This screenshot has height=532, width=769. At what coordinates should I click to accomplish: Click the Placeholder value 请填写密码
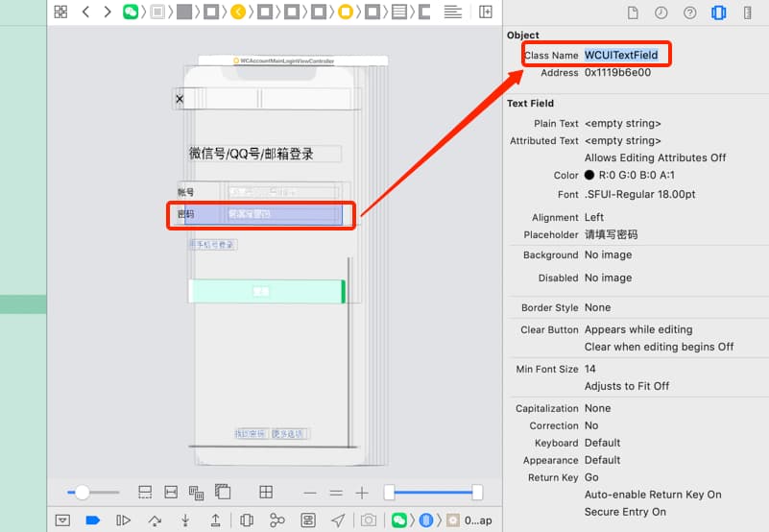click(611, 234)
